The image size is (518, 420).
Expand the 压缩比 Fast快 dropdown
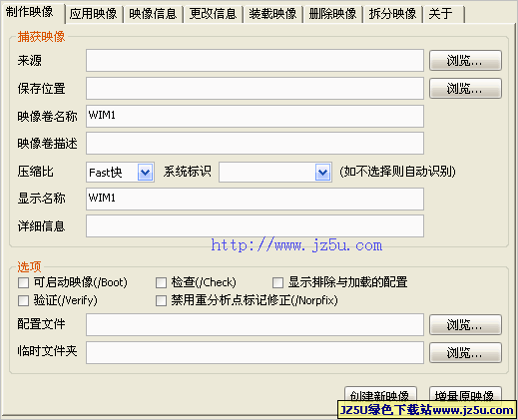[145, 173]
